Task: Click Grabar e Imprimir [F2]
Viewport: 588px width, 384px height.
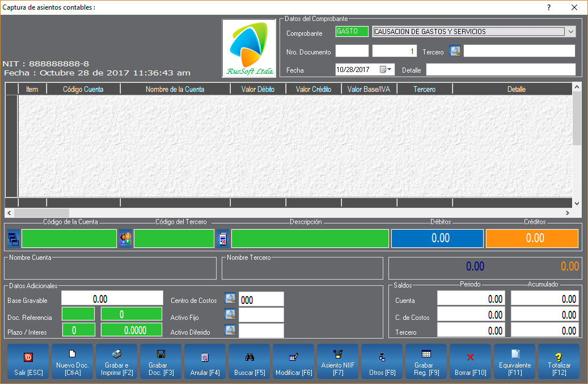Action: coord(116,361)
